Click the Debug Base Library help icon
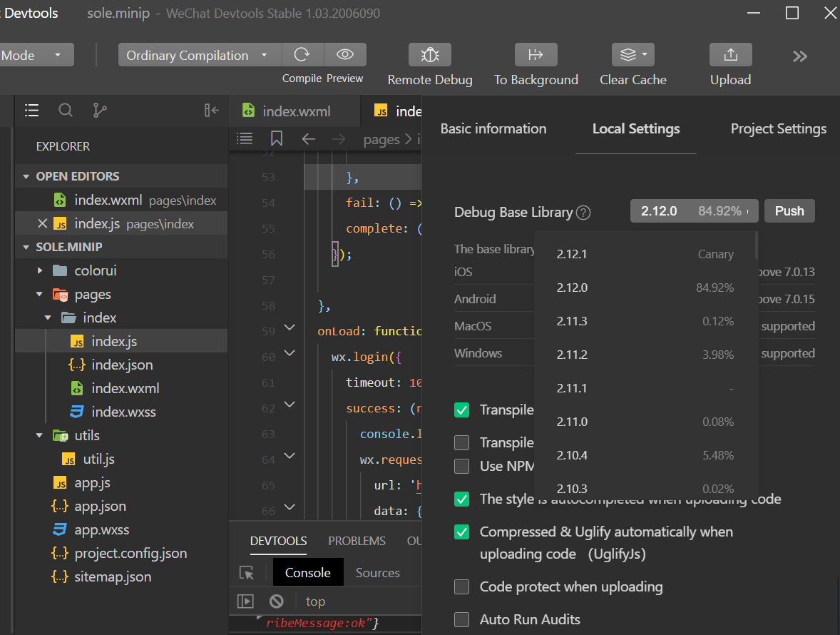Image resolution: width=840 pixels, height=635 pixels. 583,213
